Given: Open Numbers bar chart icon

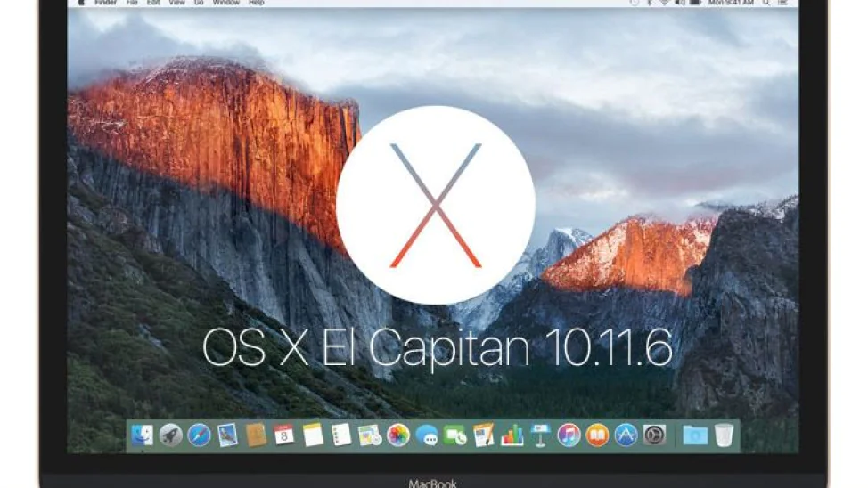Looking at the screenshot, I should click(512, 435).
